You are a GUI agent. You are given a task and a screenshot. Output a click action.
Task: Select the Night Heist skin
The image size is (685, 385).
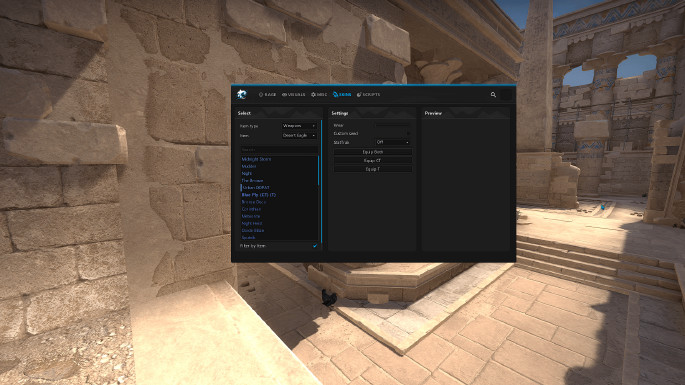[x=252, y=223]
